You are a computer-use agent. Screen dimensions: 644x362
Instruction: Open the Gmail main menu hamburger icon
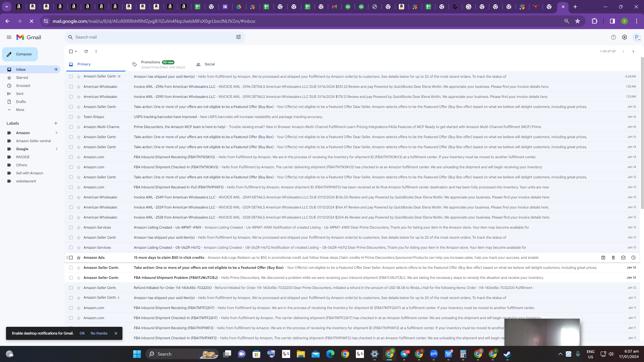tap(9, 37)
